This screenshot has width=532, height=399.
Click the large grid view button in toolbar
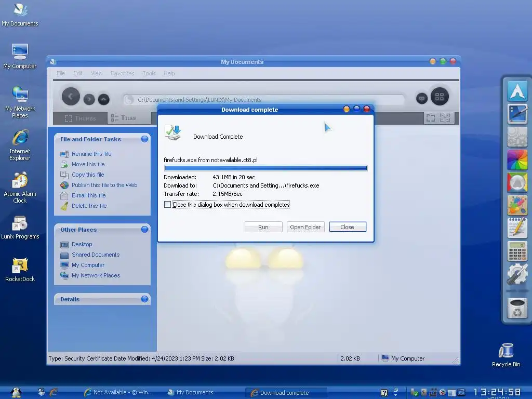[440, 97]
